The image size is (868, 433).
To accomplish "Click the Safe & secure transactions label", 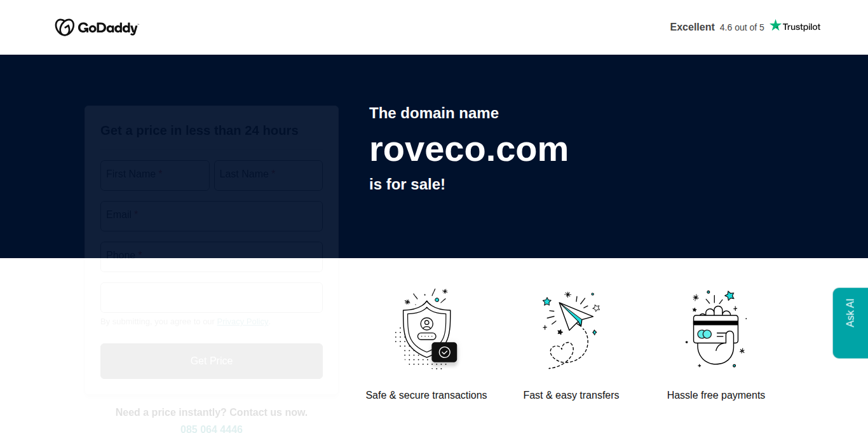I will pos(426,395).
